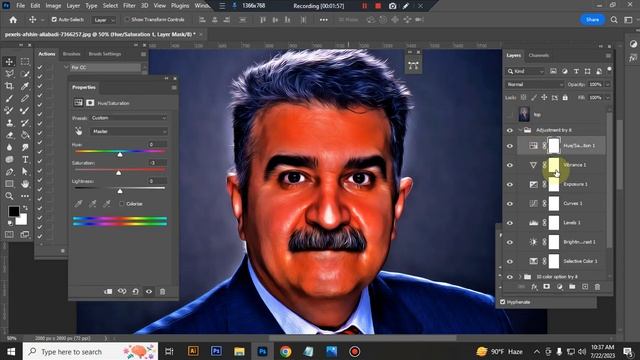Create a new layer in Layers panel
This screenshot has height=360, width=640.
585,287
